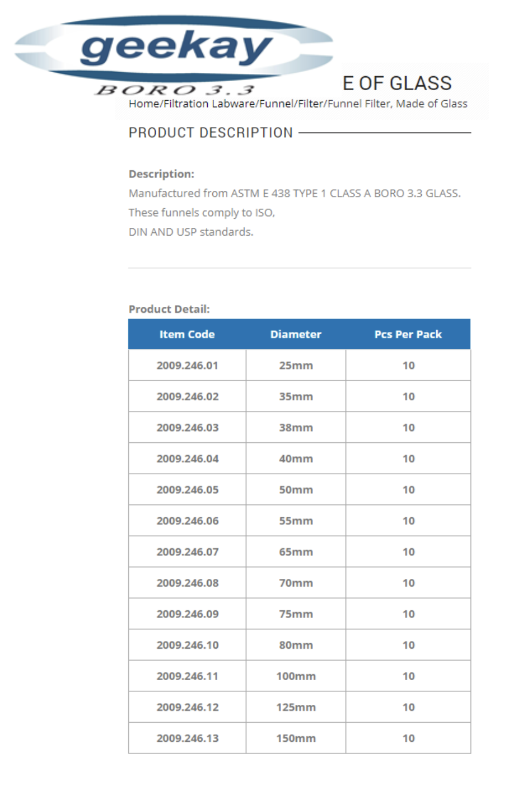Select item code 2009.246.10

point(187,645)
